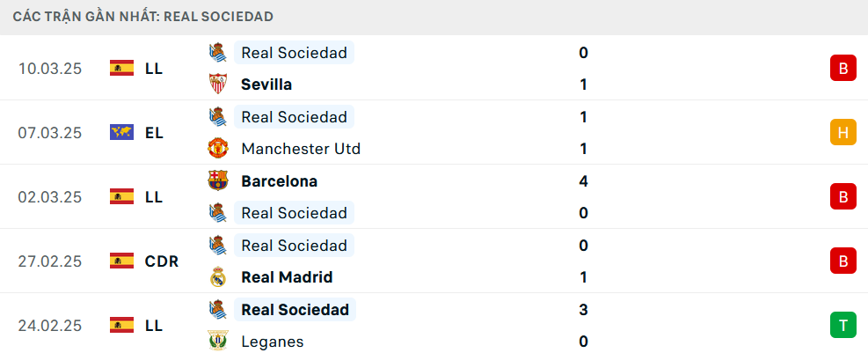Click red B badge for Barcelona match

(x=842, y=197)
